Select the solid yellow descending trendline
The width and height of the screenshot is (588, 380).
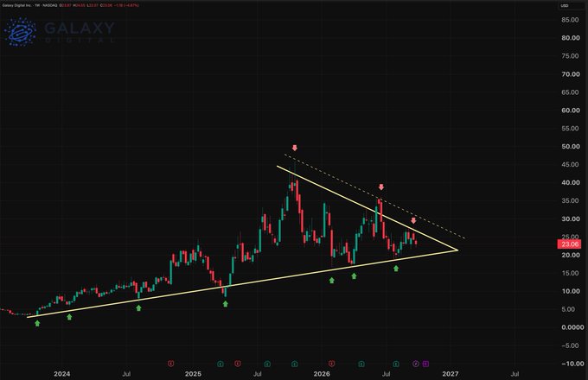coord(367,208)
